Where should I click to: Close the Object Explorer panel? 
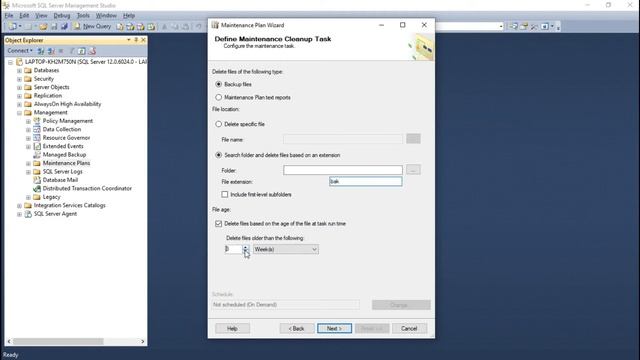point(143,40)
